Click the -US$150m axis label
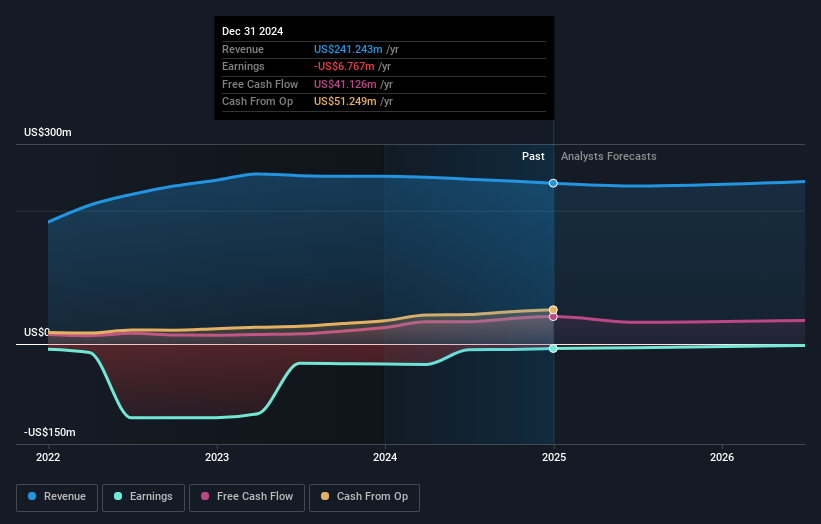Viewport: 821px width, 524px height. pyautogui.click(x=50, y=432)
